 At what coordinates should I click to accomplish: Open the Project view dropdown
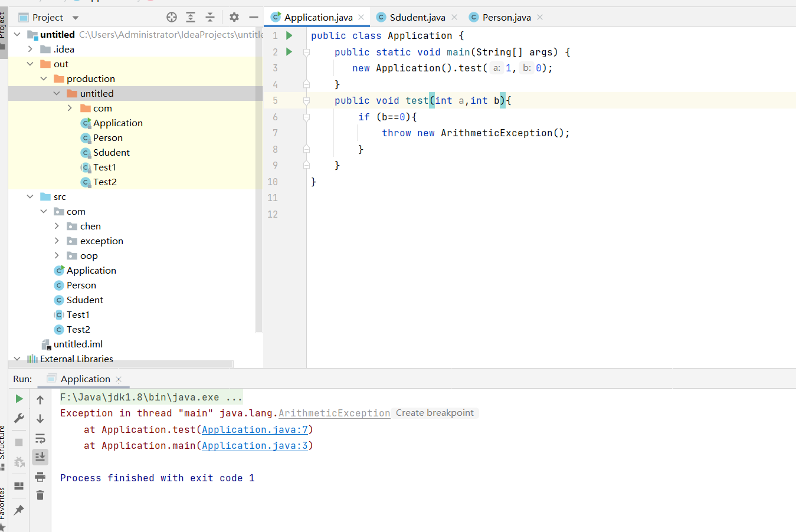75,18
